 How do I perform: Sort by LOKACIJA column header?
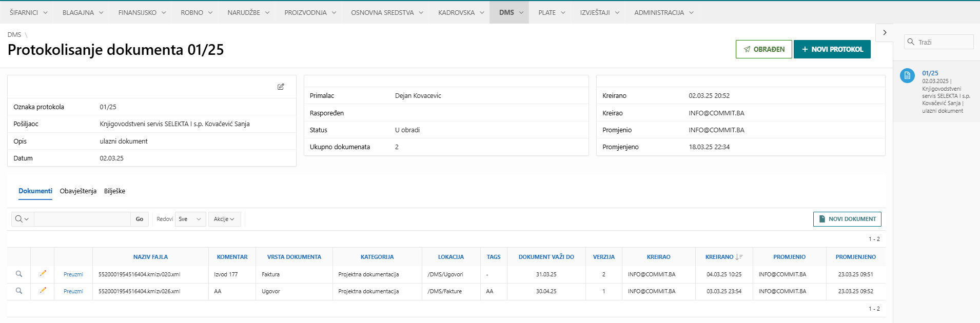451,257
